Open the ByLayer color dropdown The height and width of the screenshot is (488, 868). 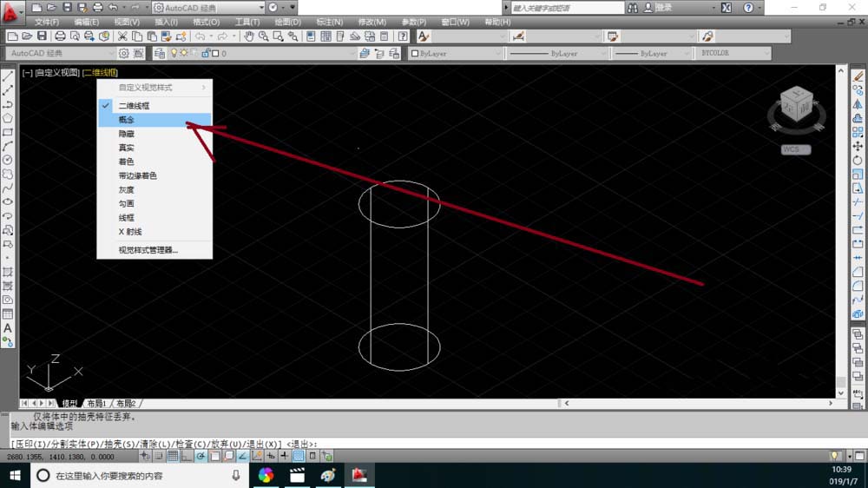coord(497,54)
